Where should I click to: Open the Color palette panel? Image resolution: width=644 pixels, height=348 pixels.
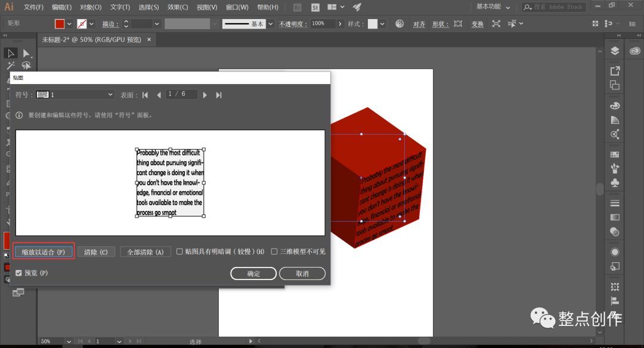coord(614,105)
